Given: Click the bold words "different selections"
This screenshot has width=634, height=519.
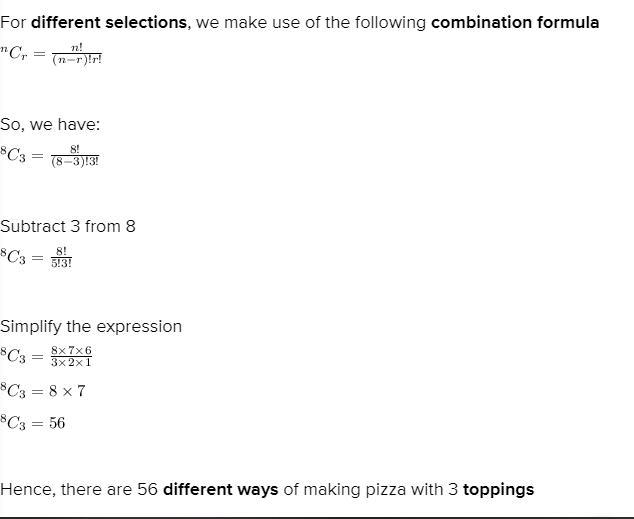Looking at the screenshot, I should pyautogui.click(x=110, y=22).
